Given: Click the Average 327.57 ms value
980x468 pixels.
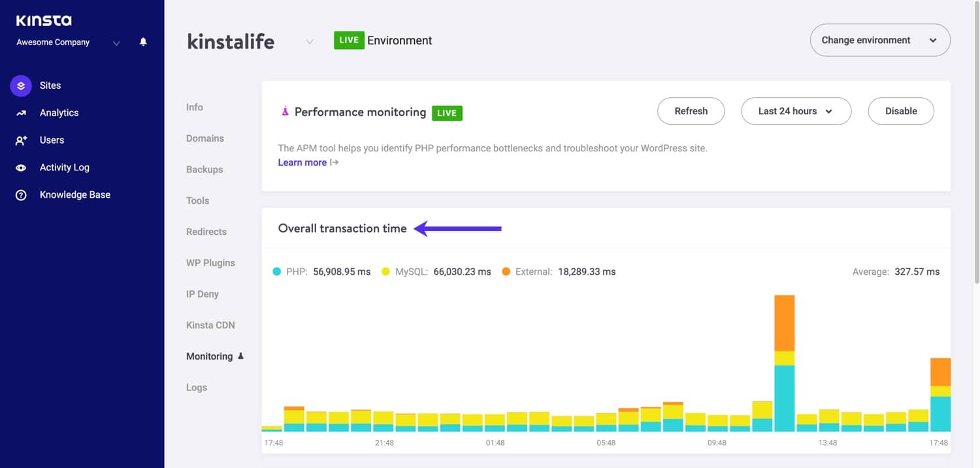Looking at the screenshot, I should point(917,272).
